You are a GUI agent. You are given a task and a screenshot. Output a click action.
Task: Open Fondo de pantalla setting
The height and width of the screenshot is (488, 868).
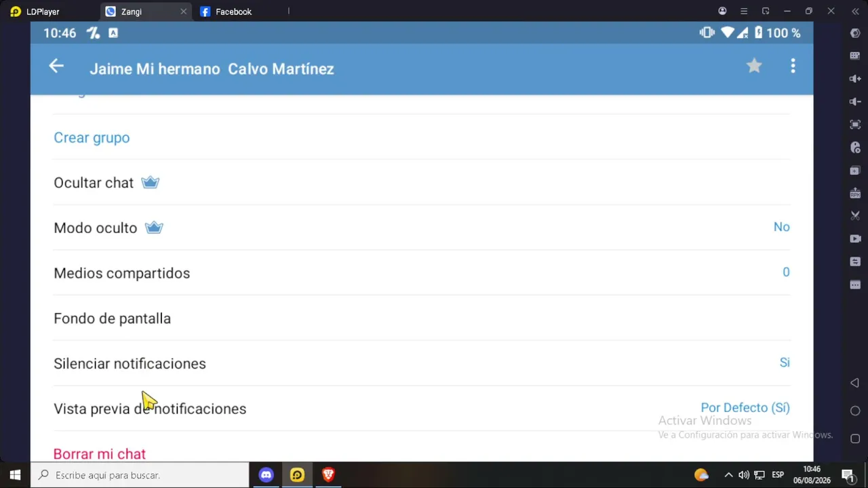(x=421, y=318)
